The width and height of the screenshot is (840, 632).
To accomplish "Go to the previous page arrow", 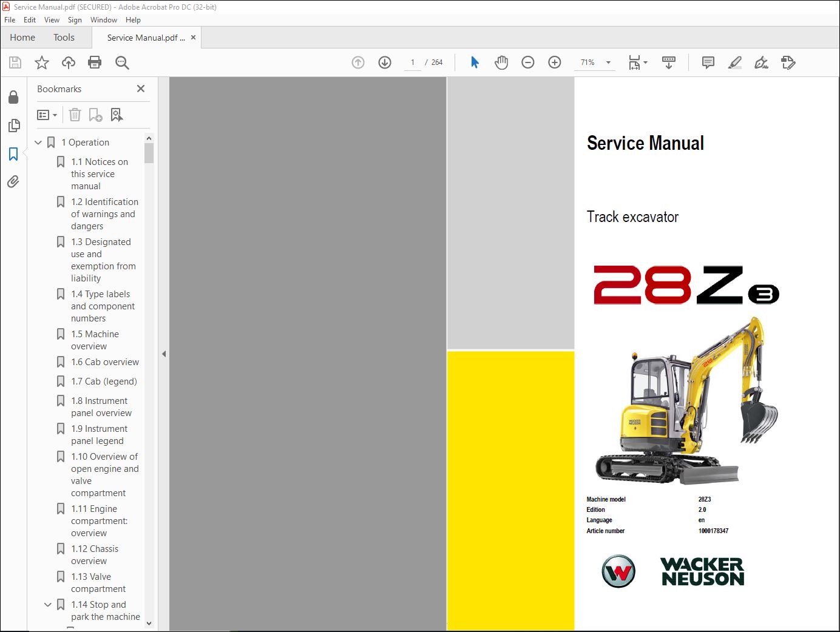I will (358, 62).
